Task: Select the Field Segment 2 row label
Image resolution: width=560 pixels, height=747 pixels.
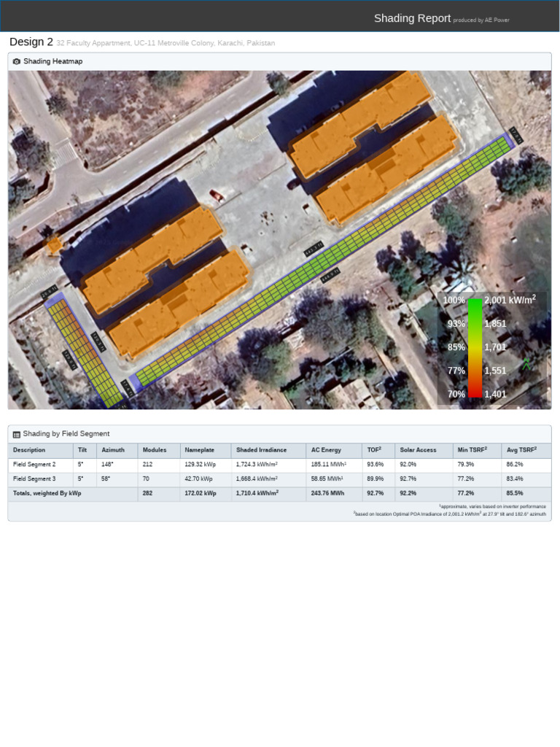Action: [x=34, y=465]
